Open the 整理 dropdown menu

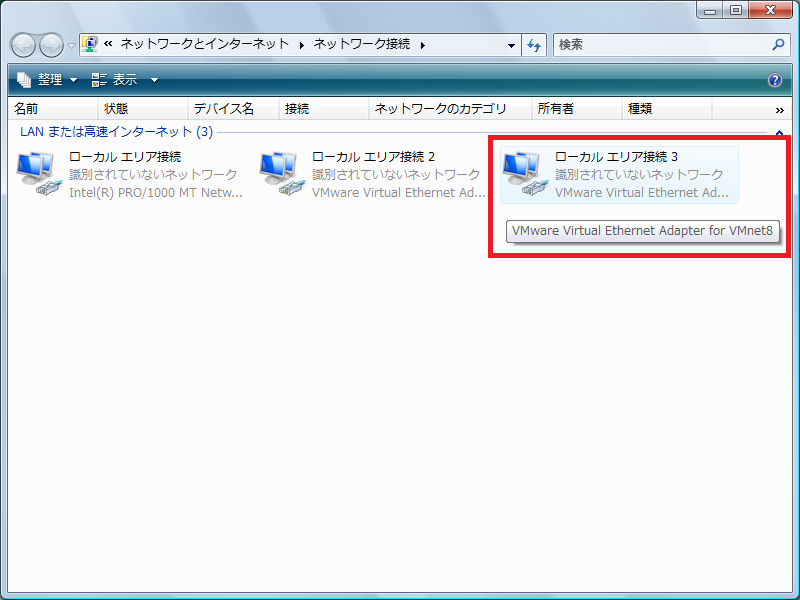coord(48,80)
